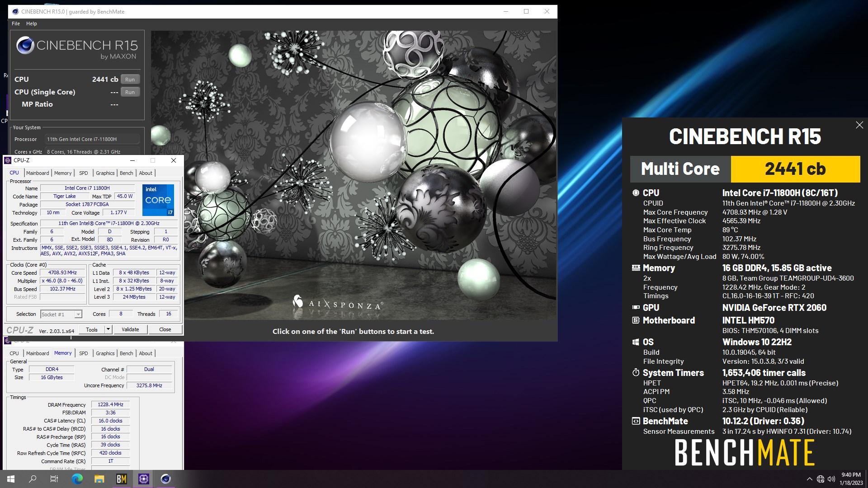Click the Memory icon in BenchMate
868x488 pixels.
tap(636, 268)
